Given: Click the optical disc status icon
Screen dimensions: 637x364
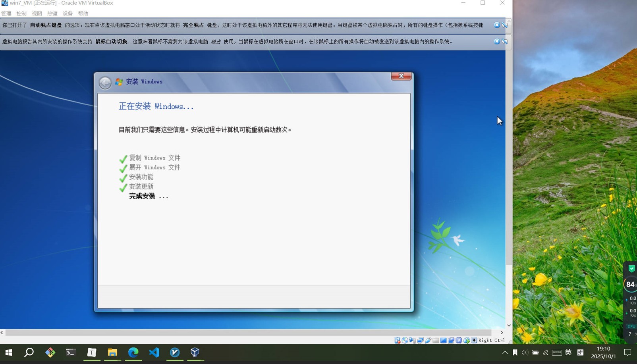Looking at the screenshot, I should tap(405, 340).
